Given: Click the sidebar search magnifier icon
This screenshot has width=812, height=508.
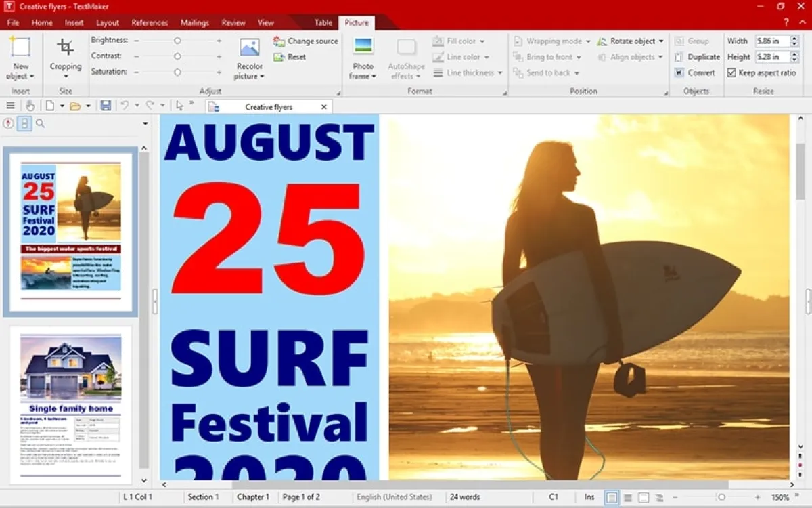Looking at the screenshot, I should (40, 123).
